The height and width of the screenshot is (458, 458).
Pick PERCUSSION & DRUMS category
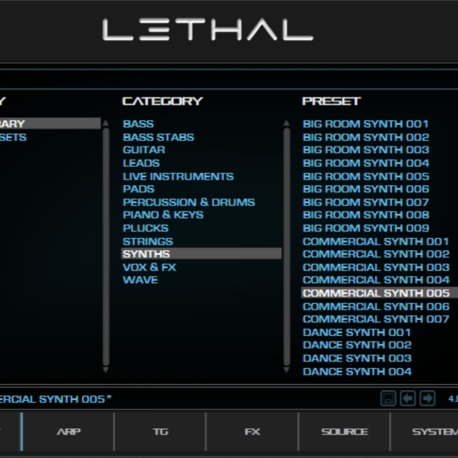click(x=189, y=202)
